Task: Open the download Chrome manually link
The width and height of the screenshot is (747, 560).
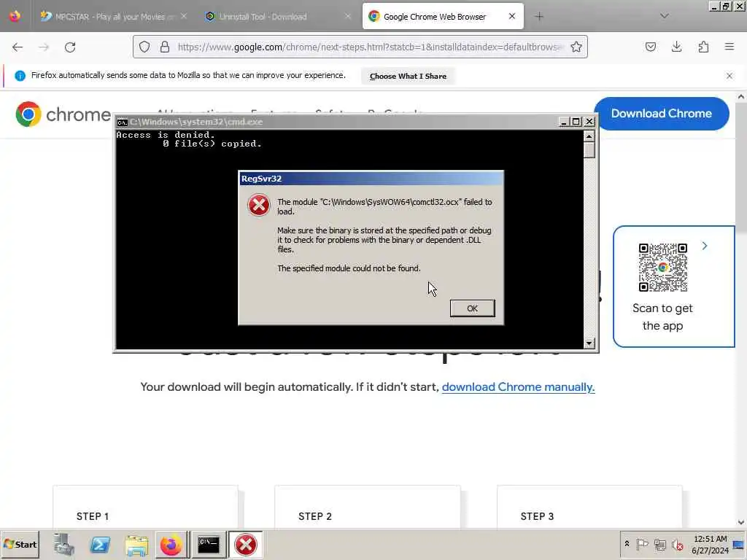Action: (x=518, y=386)
